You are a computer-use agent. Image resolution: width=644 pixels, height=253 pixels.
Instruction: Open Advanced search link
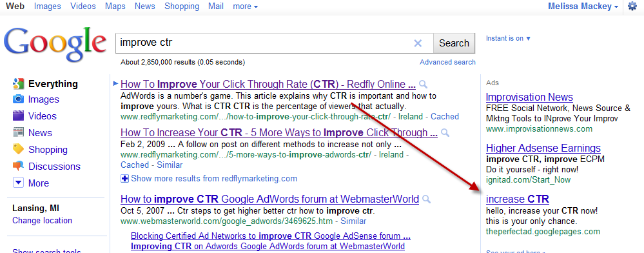(x=447, y=62)
